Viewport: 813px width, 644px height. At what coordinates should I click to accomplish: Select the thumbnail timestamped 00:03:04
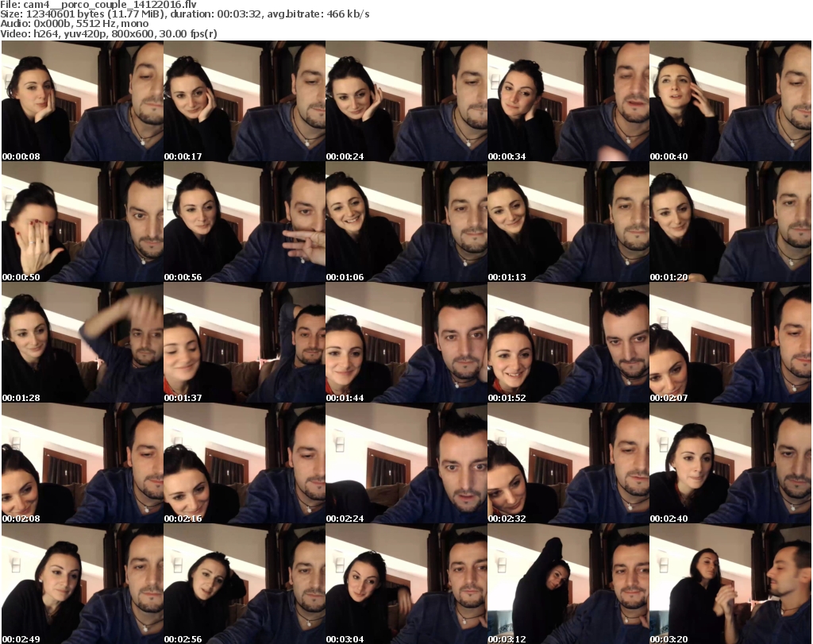click(406, 584)
